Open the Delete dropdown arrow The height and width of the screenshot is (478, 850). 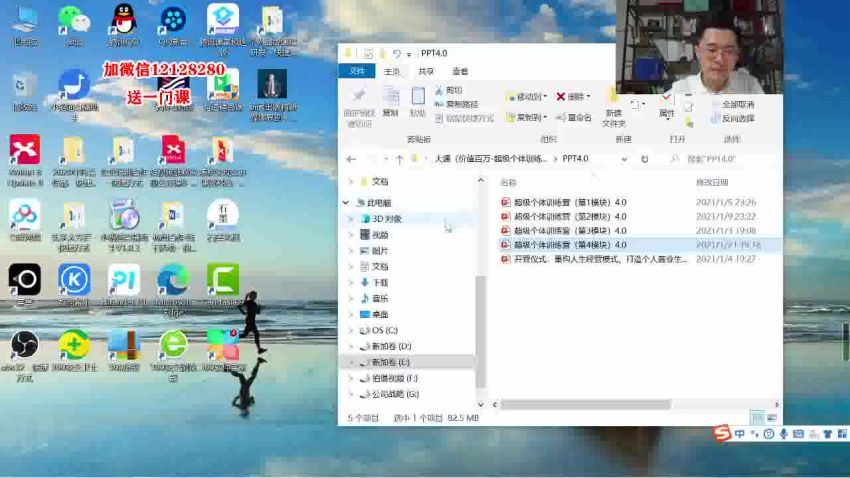(x=589, y=96)
